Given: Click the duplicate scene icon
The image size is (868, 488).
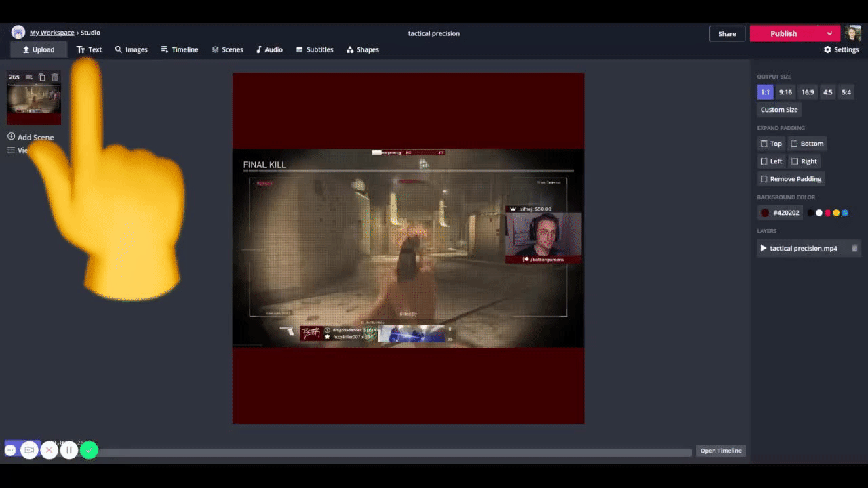Looking at the screenshot, I should [x=42, y=77].
